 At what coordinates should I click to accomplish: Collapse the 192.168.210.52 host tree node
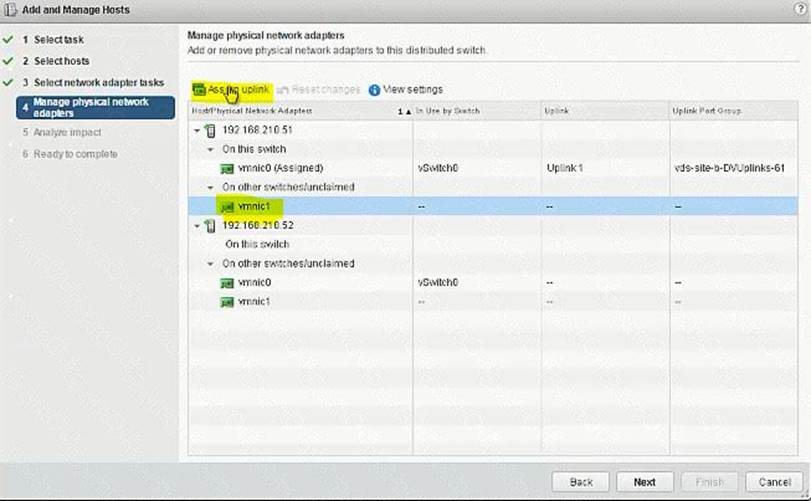tap(196, 225)
